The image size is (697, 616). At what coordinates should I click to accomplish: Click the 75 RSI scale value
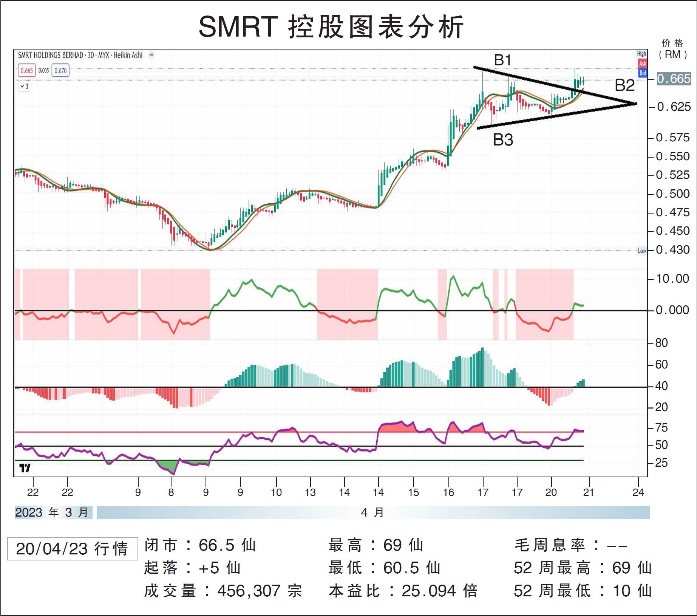(x=661, y=428)
